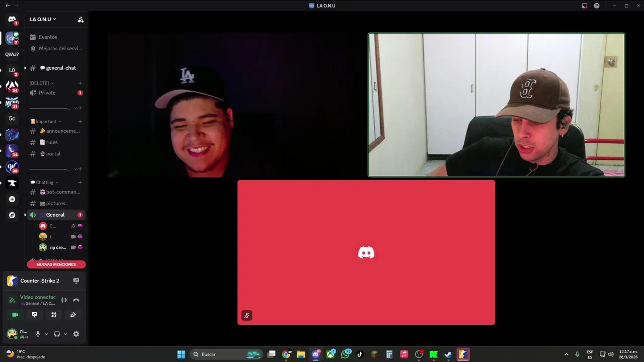Click the Add a Server plus icon
Viewport: 644px width, 362px height.
click(12, 199)
